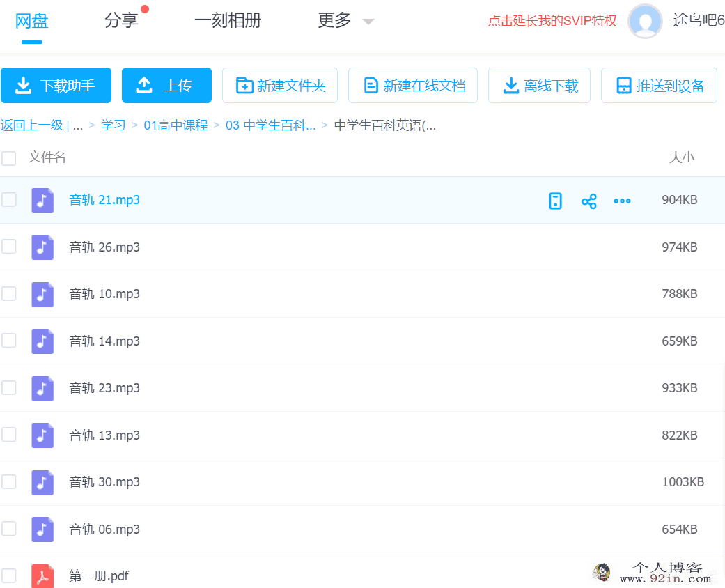Open file 音轨 23.mp3
The width and height of the screenshot is (725, 588).
[104, 387]
